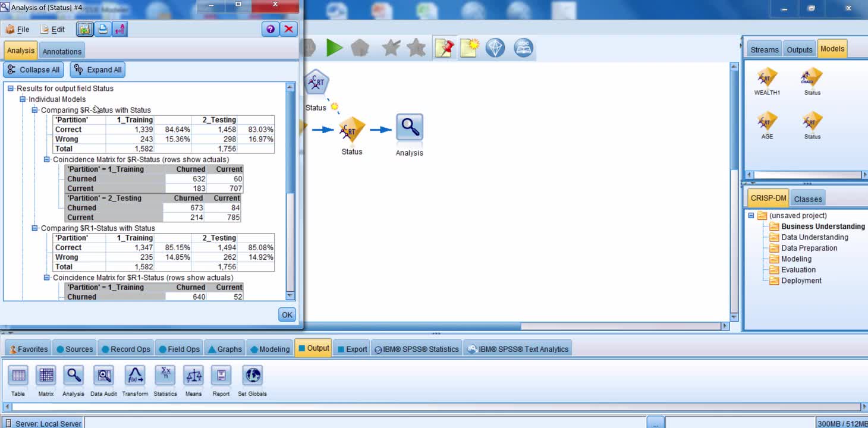Click the green Run stream play icon

(x=334, y=48)
